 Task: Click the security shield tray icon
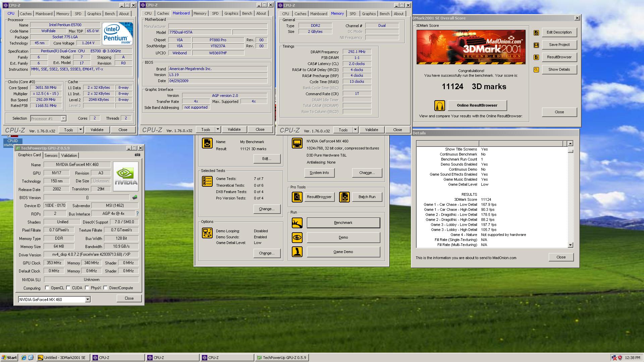tap(620, 358)
